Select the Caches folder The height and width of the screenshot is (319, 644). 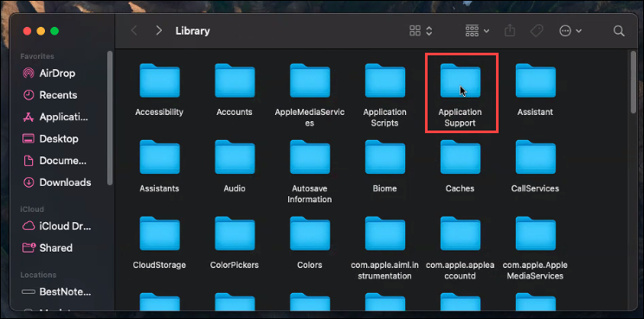click(x=460, y=158)
